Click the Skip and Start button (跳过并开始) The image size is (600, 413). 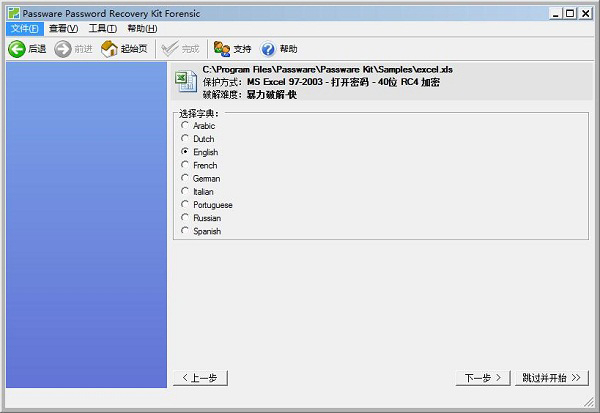coord(550,378)
